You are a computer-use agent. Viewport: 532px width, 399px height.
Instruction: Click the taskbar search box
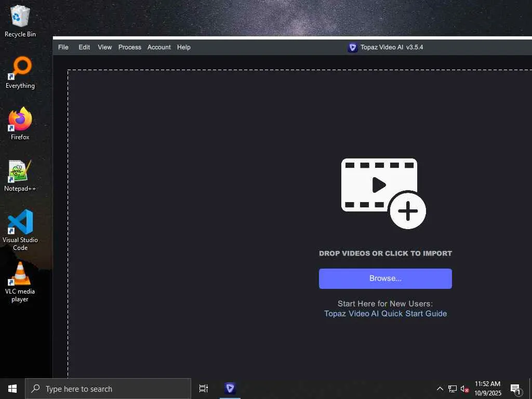108,389
